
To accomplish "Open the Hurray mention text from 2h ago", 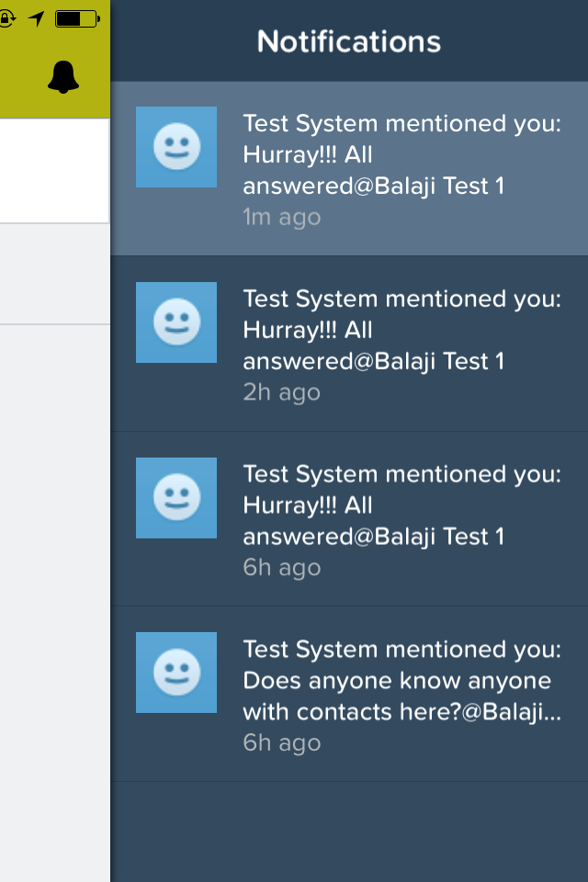I will [401, 330].
